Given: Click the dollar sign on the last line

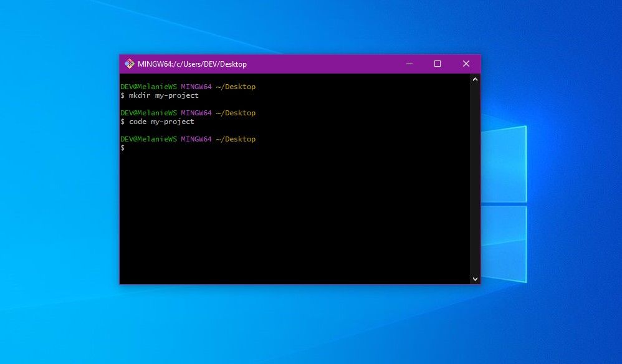Looking at the screenshot, I should pos(122,148).
